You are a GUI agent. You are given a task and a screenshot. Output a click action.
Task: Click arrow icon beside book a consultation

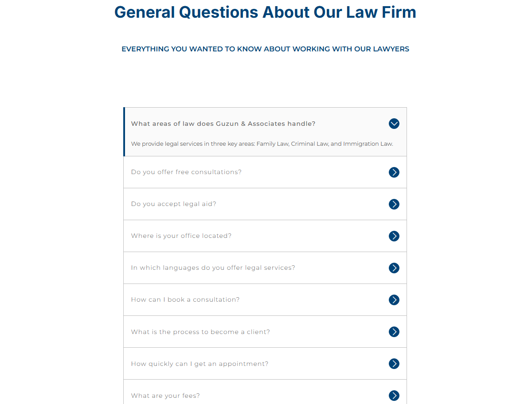pos(394,300)
